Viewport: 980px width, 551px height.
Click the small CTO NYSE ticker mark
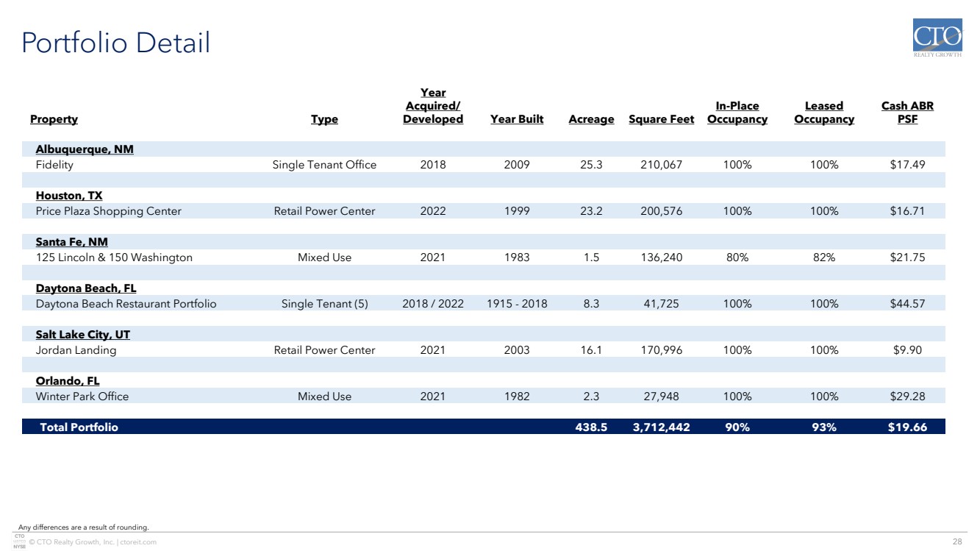click(20, 541)
